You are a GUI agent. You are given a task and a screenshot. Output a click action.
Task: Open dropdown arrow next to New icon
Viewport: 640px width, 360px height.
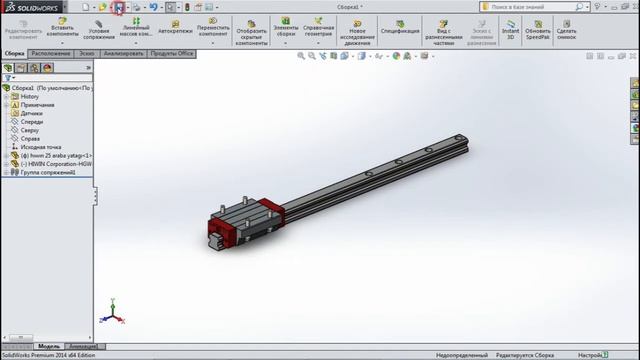coord(93,7)
